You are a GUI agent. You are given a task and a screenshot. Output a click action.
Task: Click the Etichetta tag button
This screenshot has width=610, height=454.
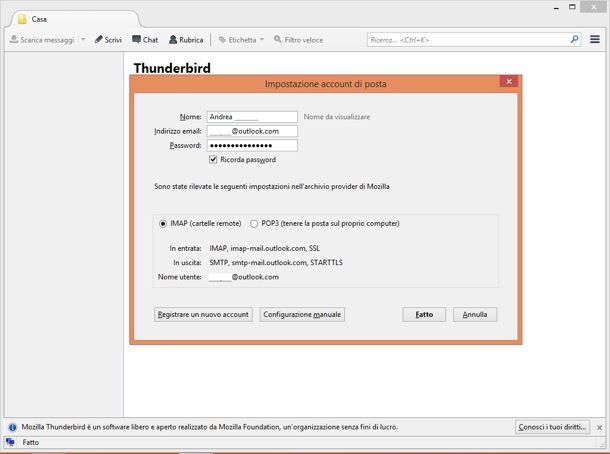point(237,40)
